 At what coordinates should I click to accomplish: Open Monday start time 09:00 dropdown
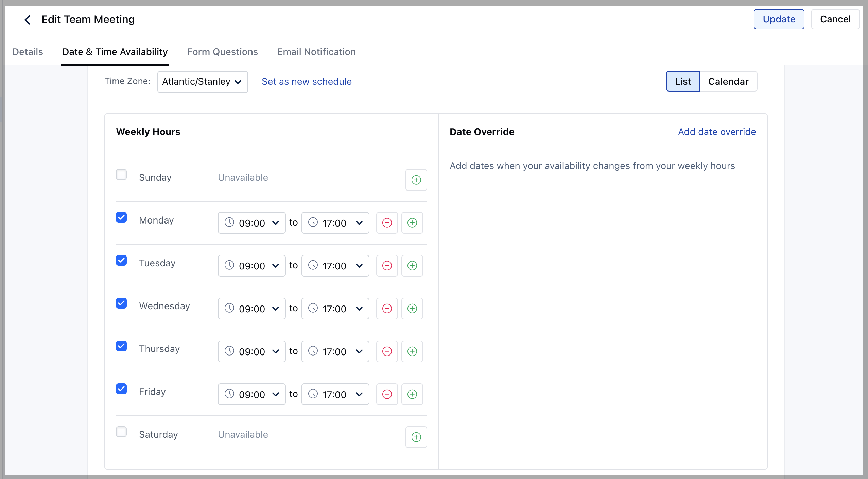[251, 223]
